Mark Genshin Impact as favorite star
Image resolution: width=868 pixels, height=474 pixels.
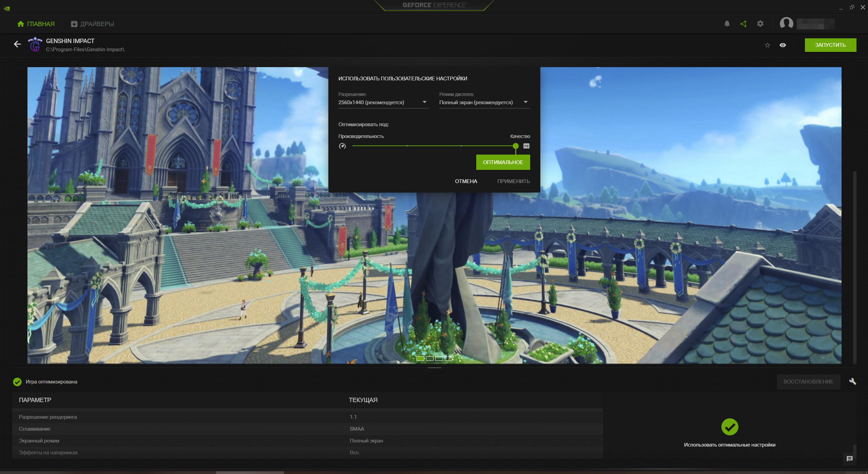point(767,45)
